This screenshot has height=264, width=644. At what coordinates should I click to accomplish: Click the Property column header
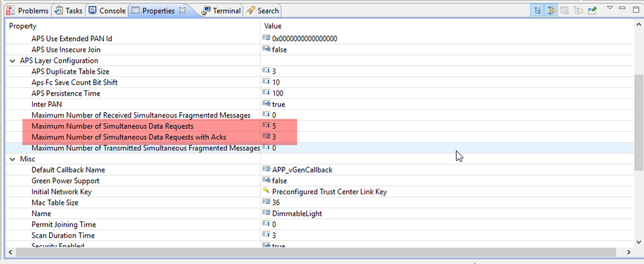point(129,26)
